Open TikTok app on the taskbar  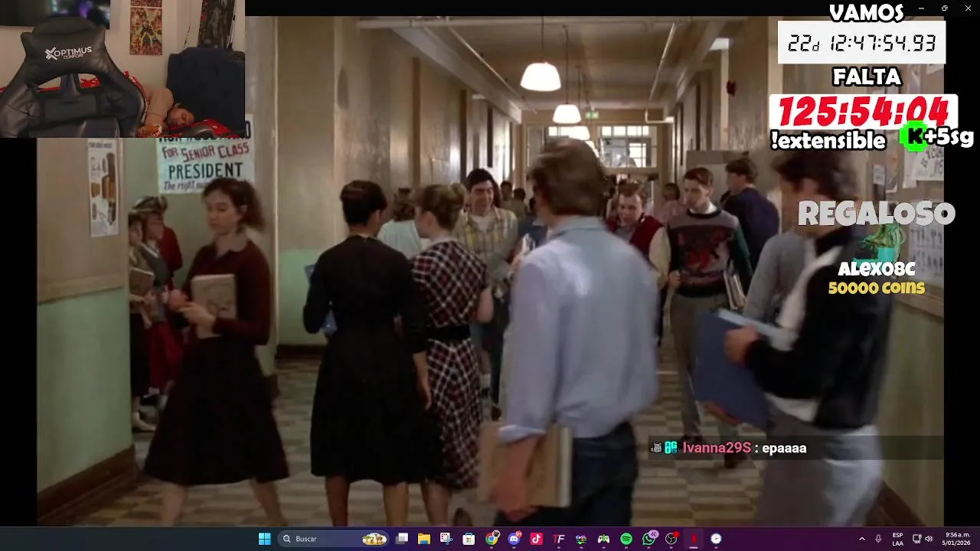[x=536, y=539]
